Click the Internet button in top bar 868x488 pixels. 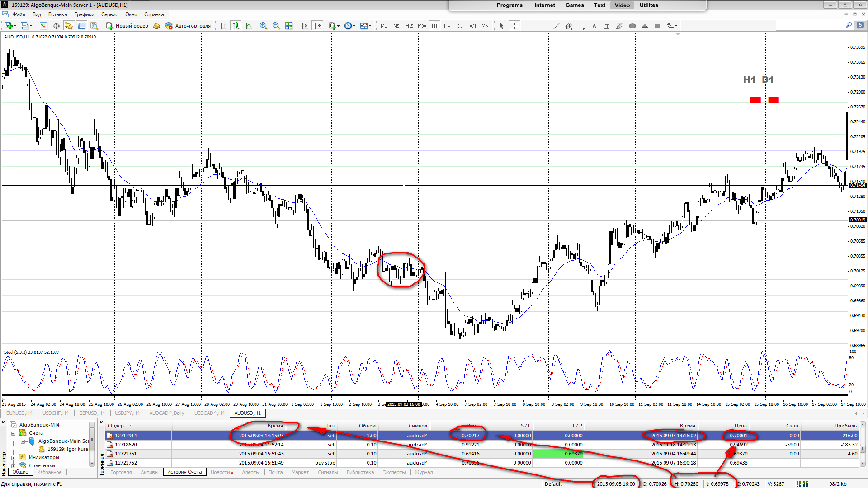click(544, 5)
